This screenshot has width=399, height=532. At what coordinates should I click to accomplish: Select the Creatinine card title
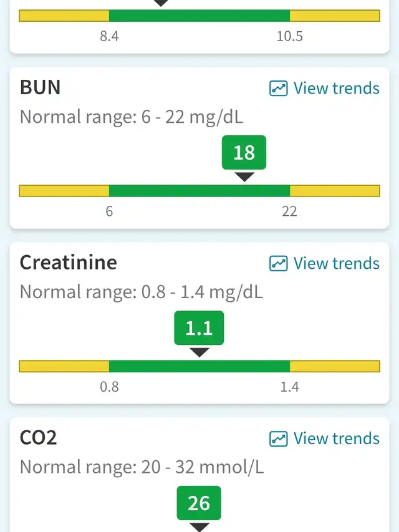68,263
